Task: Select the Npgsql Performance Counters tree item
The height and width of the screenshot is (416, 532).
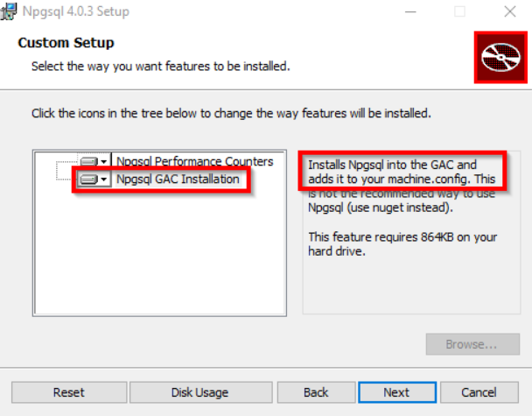Action: 195,161
